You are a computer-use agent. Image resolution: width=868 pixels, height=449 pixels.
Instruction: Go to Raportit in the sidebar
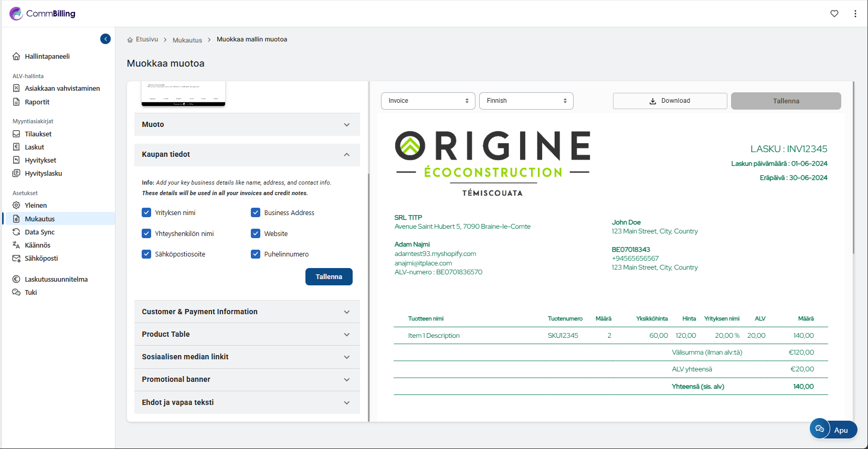click(x=37, y=102)
